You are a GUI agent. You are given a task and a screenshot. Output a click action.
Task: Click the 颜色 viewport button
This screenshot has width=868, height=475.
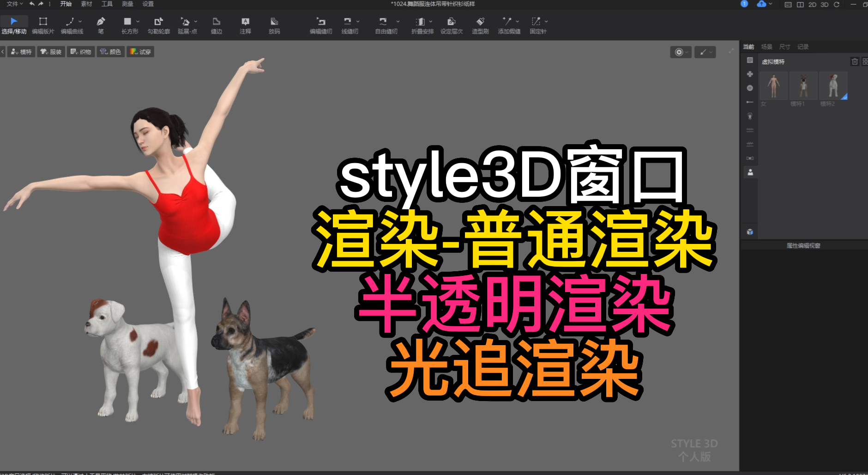110,52
